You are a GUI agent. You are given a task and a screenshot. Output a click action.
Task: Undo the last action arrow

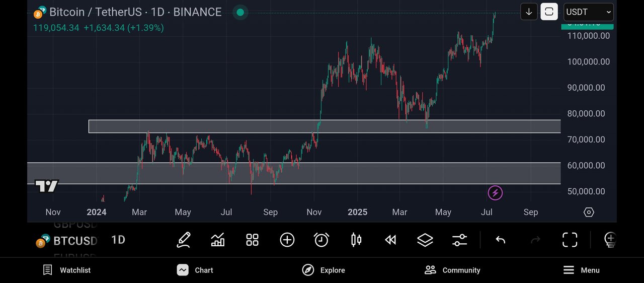[x=500, y=240]
